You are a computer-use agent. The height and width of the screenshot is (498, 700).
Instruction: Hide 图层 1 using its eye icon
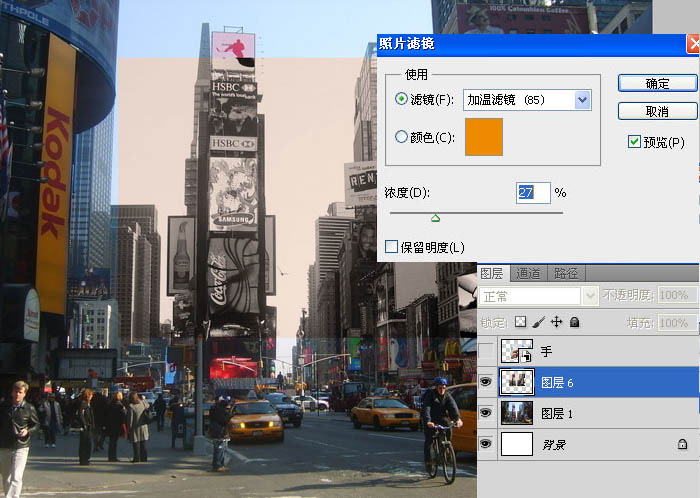tap(487, 412)
